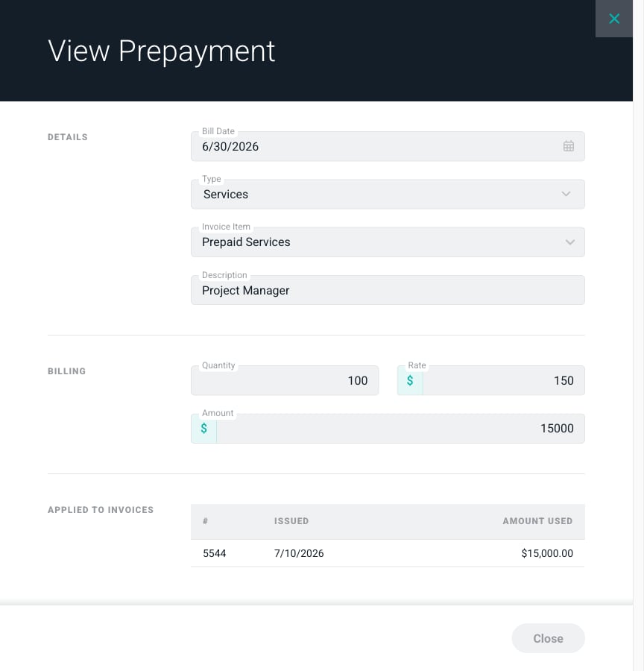Click the Prepaid Services value in Invoice Item

(x=246, y=242)
